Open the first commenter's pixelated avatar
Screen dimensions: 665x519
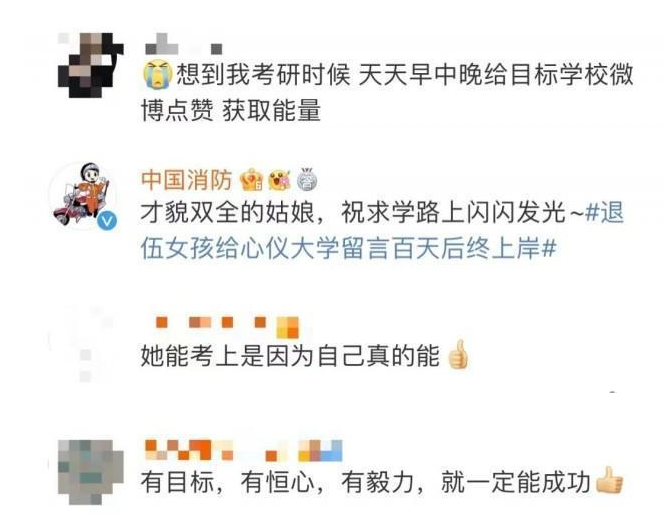pos(90,65)
